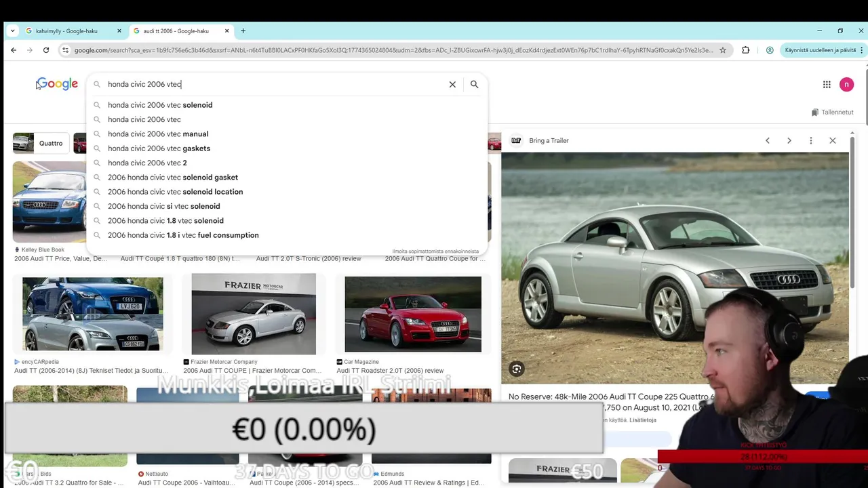The height and width of the screenshot is (488, 868).
Task: Open Bring a Trailer source in preview panel
Action: [x=540, y=140]
